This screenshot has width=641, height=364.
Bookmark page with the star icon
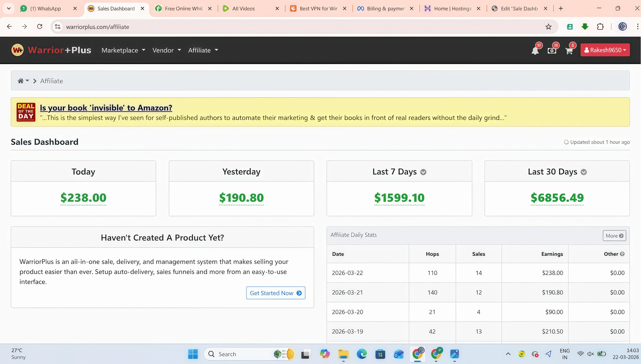[x=548, y=27]
